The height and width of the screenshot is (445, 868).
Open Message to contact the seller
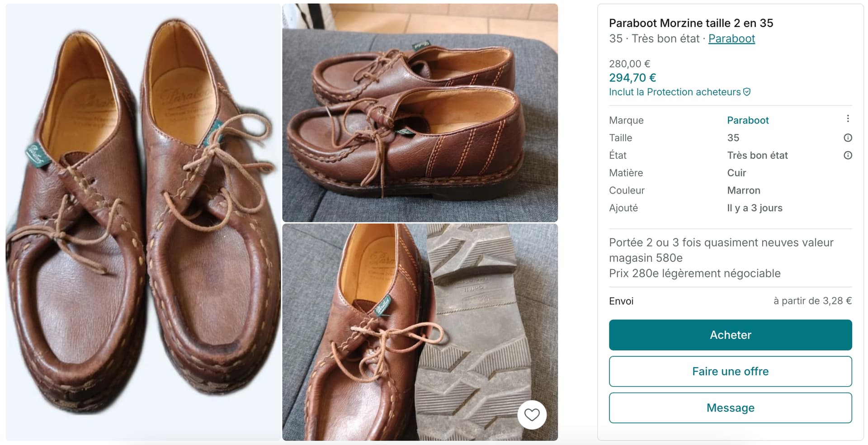[x=730, y=408]
